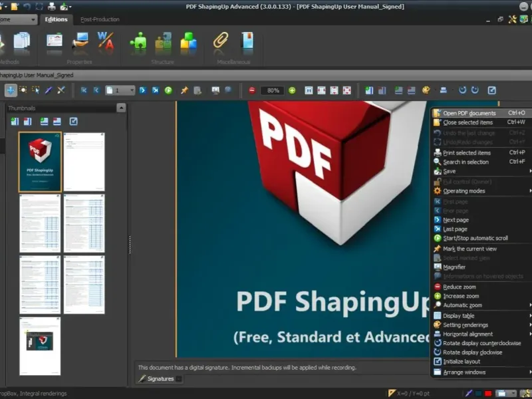Select Rotate display clockwise menu entry
Image resolution: width=532 pixels, height=399 pixels.
point(472,352)
